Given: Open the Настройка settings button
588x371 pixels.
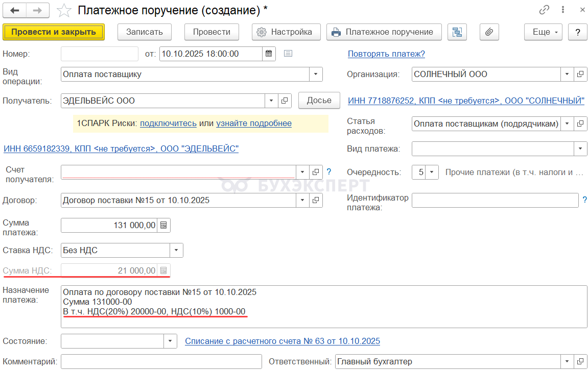Looking at the screenshot, I should [x=286, y=32].
